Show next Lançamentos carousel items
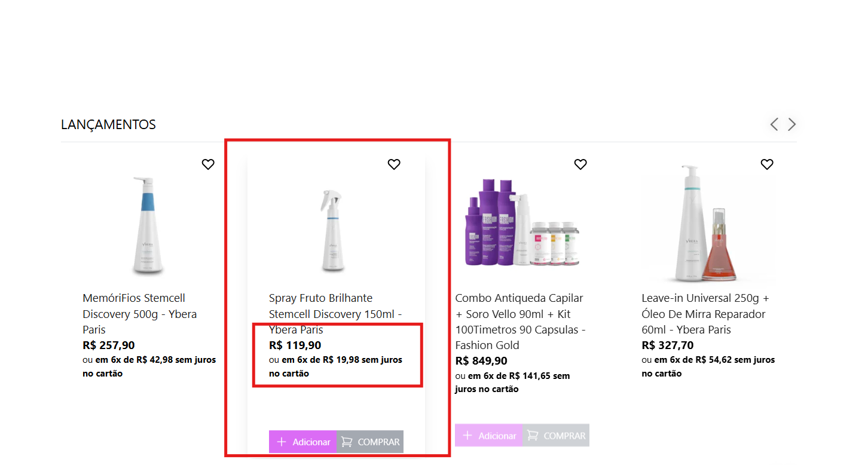 pos(792,124)
